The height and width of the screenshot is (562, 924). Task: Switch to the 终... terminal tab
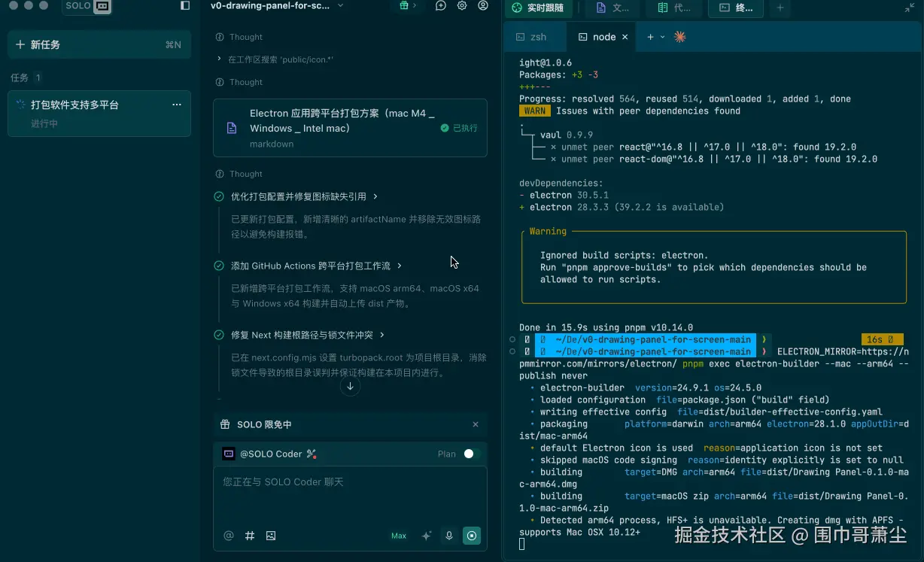[x=736, y=8]
